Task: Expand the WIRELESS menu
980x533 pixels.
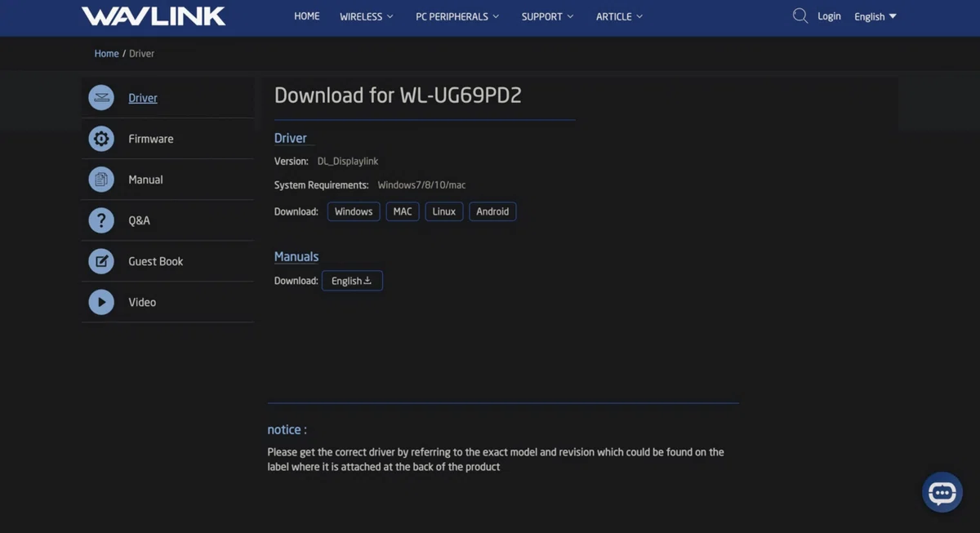Action: [366, 16]
